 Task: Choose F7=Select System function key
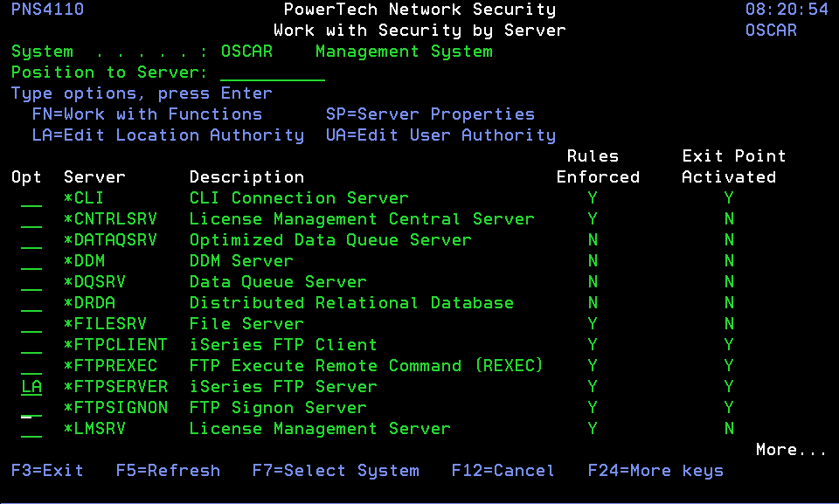336,471
